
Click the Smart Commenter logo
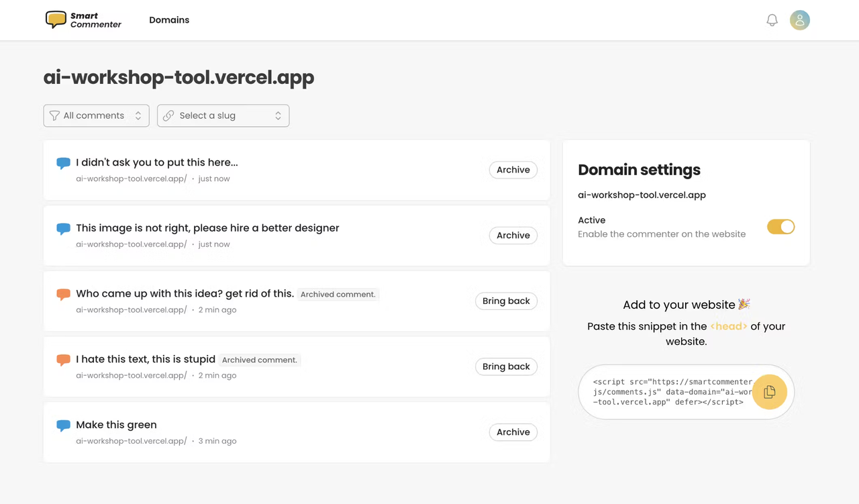coord(83,20)
